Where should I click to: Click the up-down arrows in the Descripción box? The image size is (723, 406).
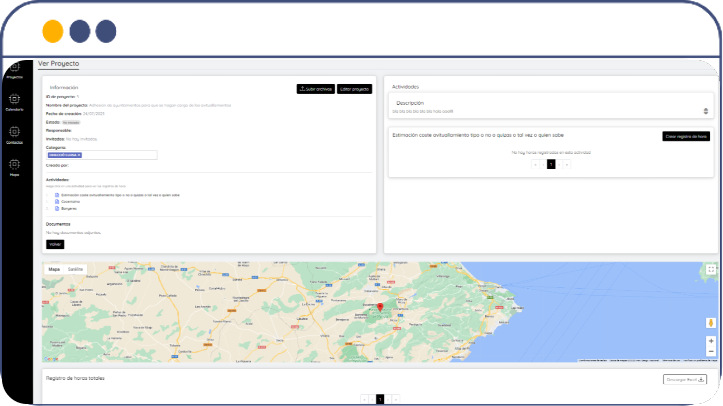[705, 111]
